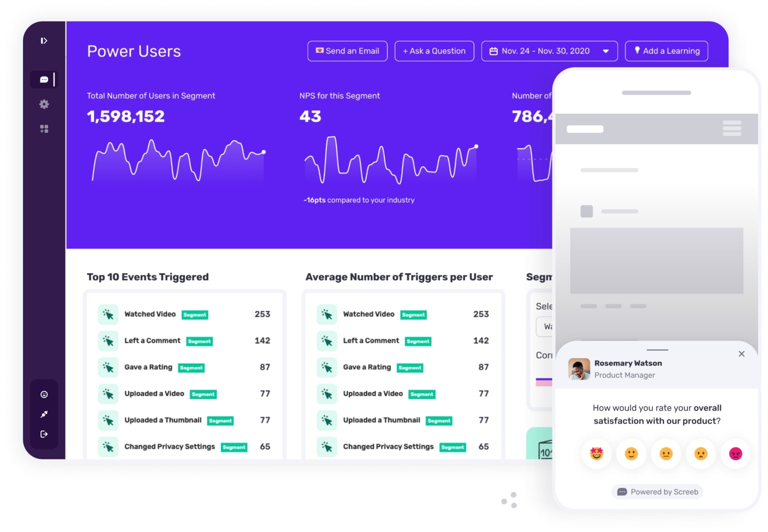
Task: Click the Power Users page title
Action: tap(134, 51)
